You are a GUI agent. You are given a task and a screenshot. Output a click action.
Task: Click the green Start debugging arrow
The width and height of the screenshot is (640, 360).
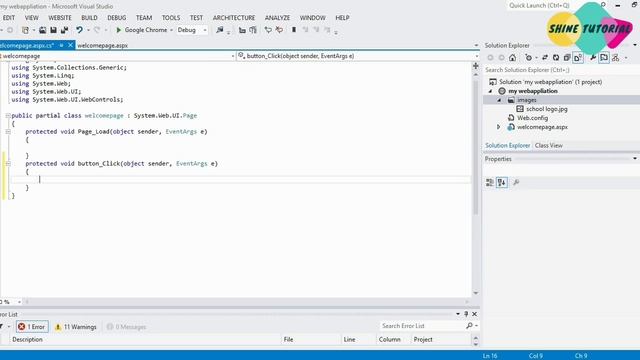[x=119, y=30]
